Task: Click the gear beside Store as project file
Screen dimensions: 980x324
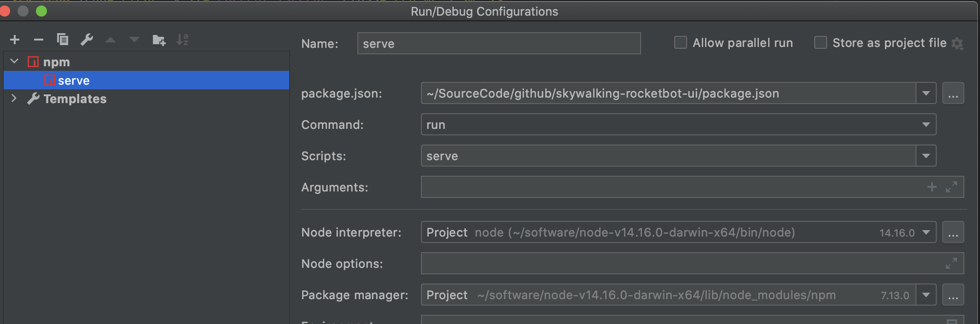Action: 958,44
